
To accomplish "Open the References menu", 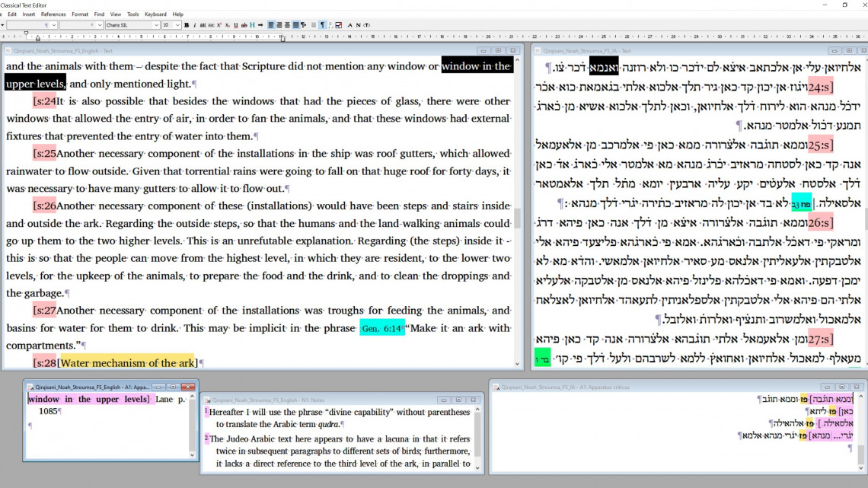I will tap(53, 14).
